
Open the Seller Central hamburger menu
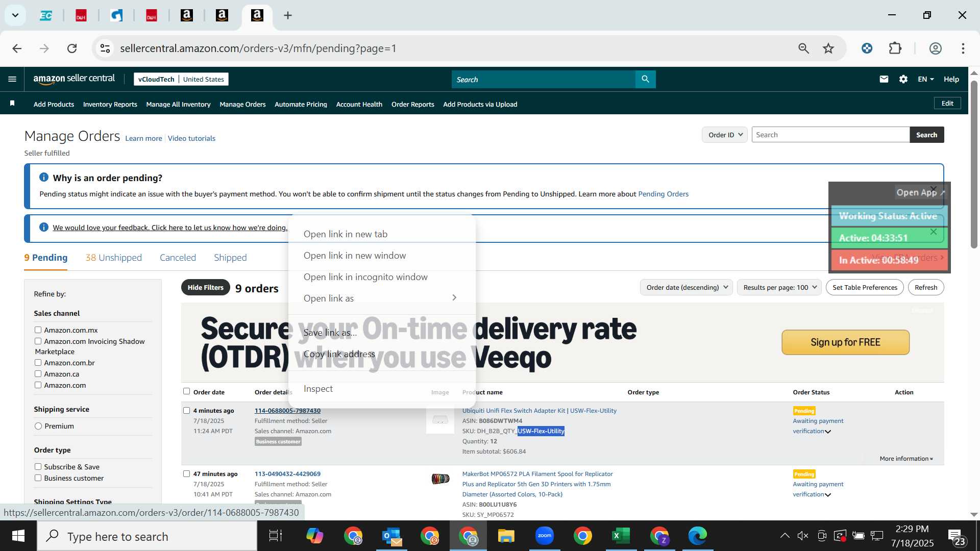click(12, 79)
